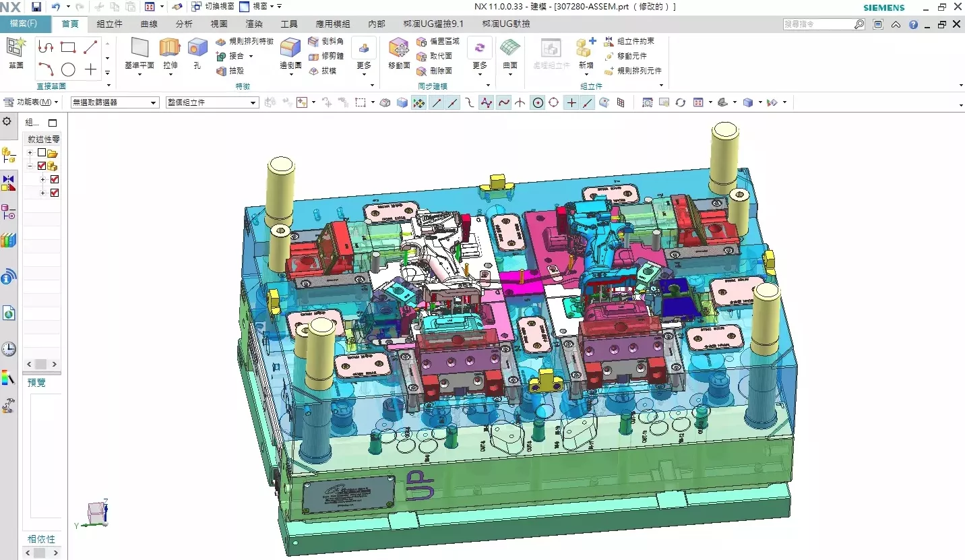Image resolution: width=965 pixels, height=560 pixels.
Task: Open the 檔案(F) file menu
Action: pos(24,24)
